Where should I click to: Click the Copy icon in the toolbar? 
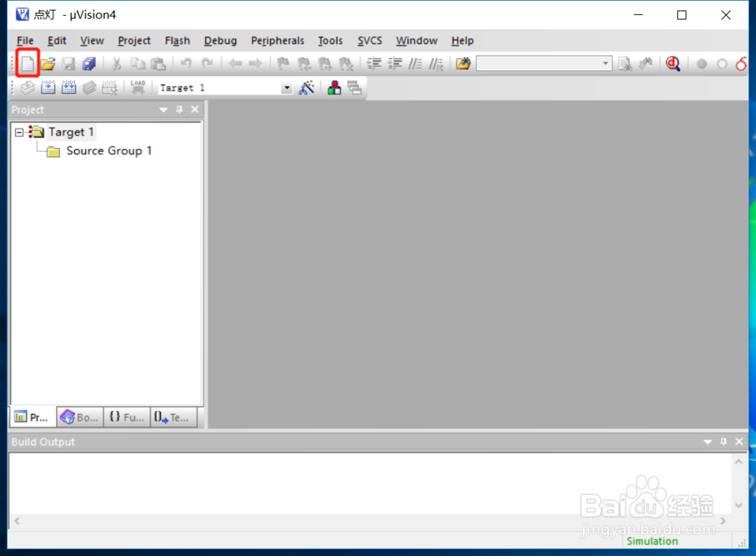[138, 63]
